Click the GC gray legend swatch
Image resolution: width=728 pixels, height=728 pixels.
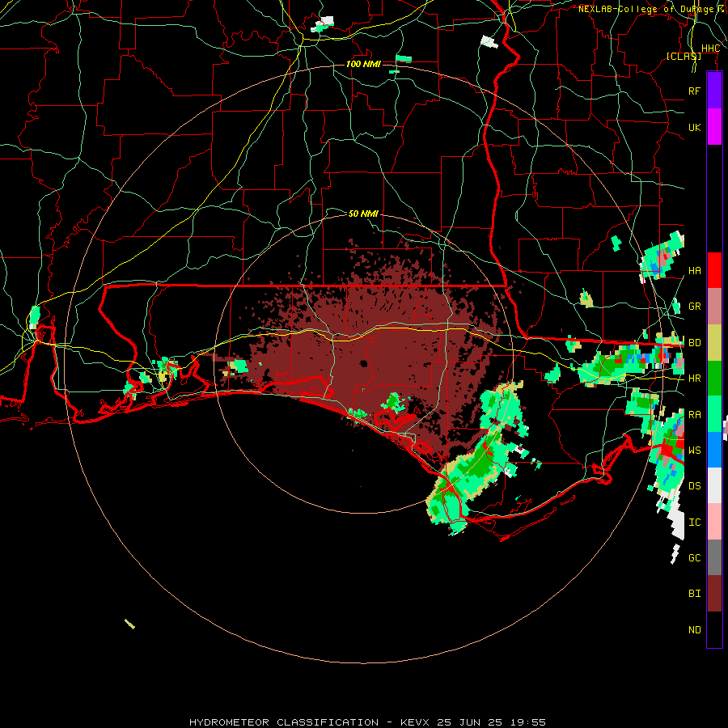(714, 557)
